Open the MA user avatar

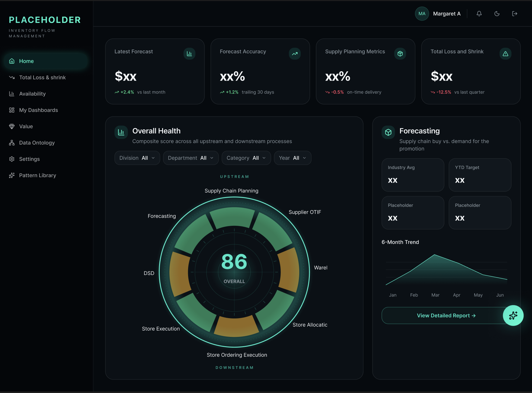click(x=422, y=14)
